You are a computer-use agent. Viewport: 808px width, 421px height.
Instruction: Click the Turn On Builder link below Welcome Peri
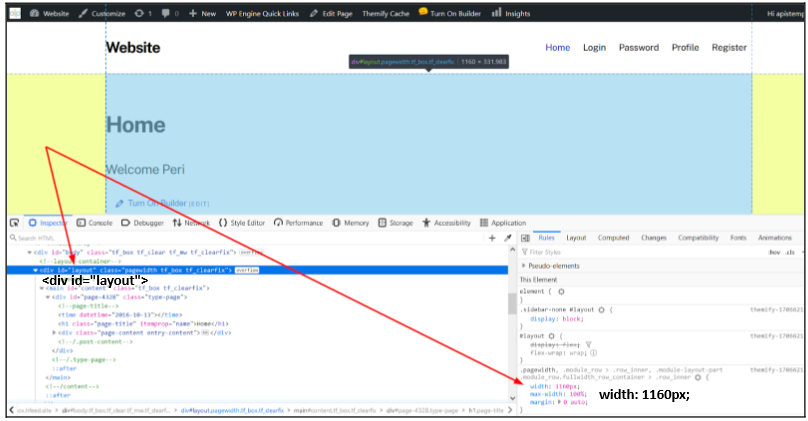point(157,203)
